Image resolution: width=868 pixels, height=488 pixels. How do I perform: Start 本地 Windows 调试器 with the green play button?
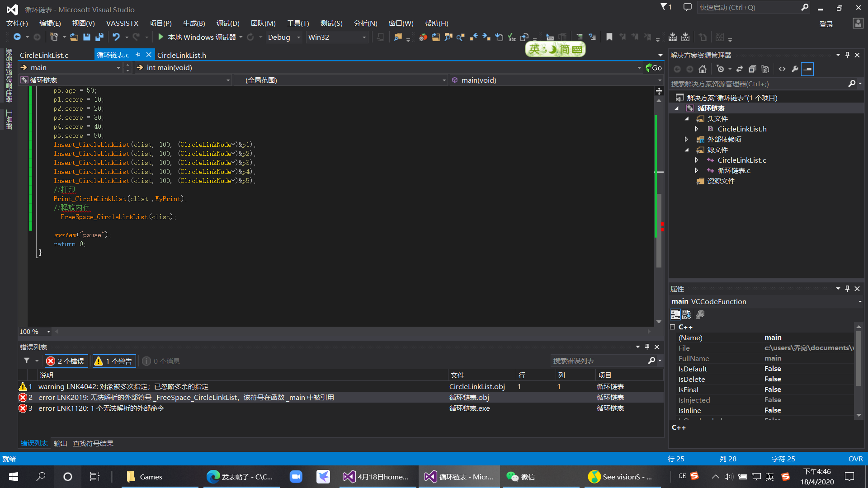click(160, 37)
